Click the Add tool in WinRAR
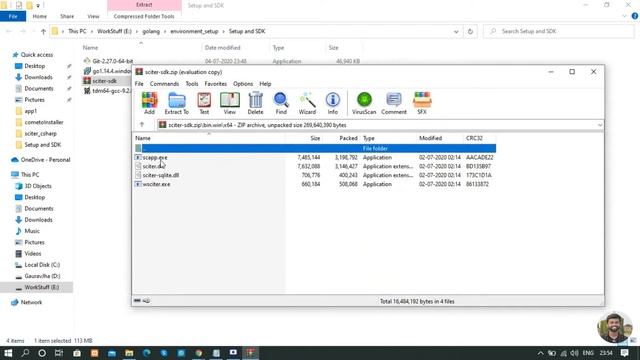This screenshot has height=360, width=640. click(149, 103)
